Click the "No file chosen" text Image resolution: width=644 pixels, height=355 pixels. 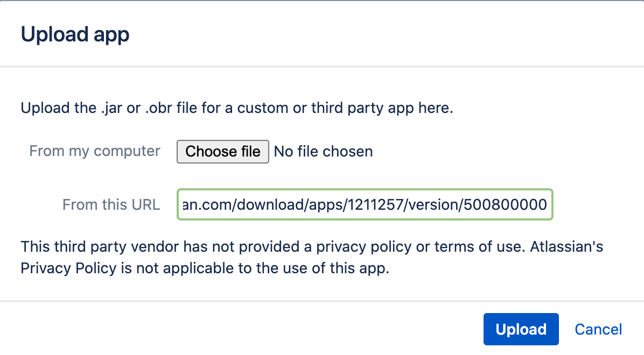323,152
